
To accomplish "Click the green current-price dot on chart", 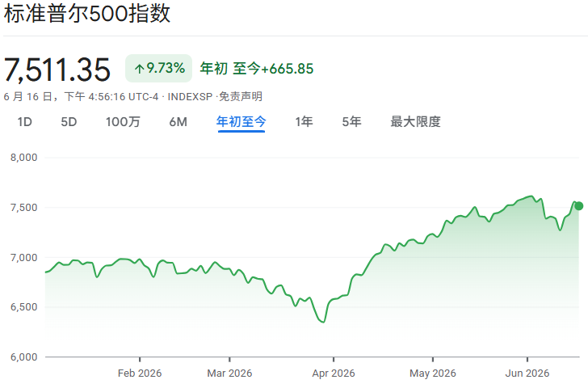I will point(578,205).
